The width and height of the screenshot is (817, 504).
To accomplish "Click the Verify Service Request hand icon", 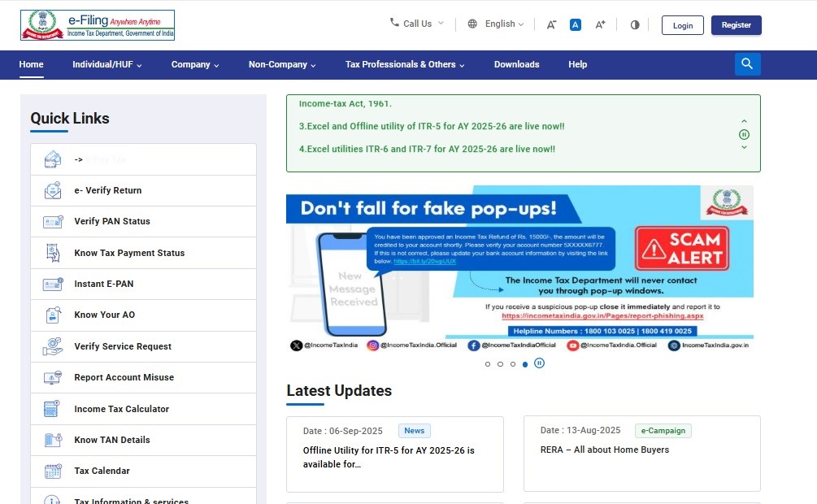I will pyautogui.click(x=53, y=346).
